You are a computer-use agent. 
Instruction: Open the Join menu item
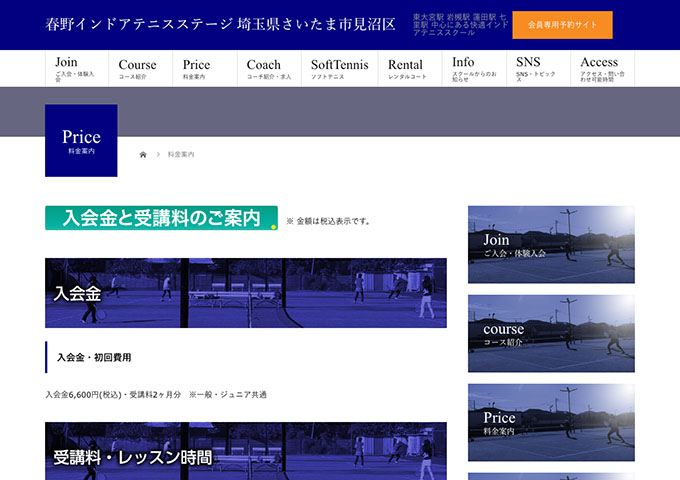77,69
